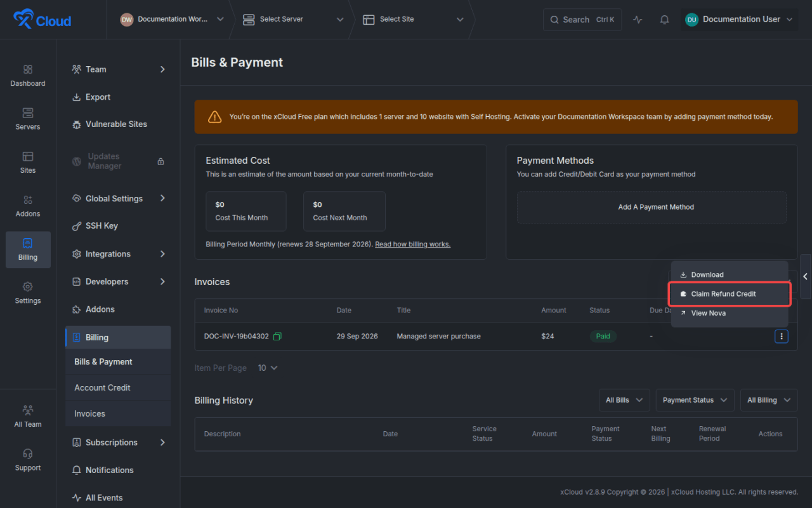Open Export in the sidebar
812x508 pixels.
tap(119, 97)
